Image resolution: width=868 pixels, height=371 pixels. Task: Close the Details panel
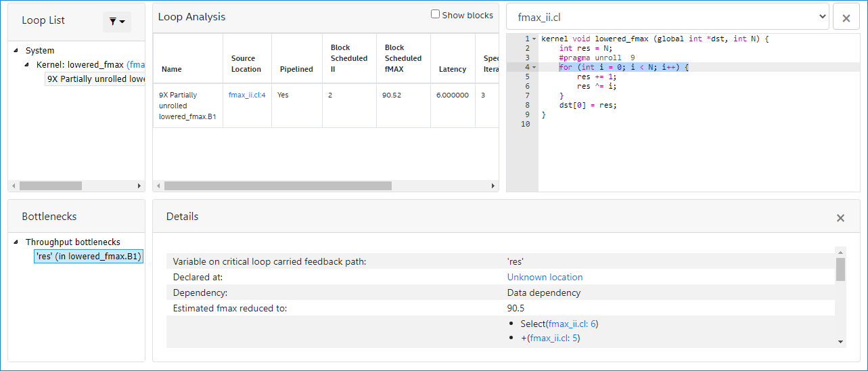click(840, 218)
